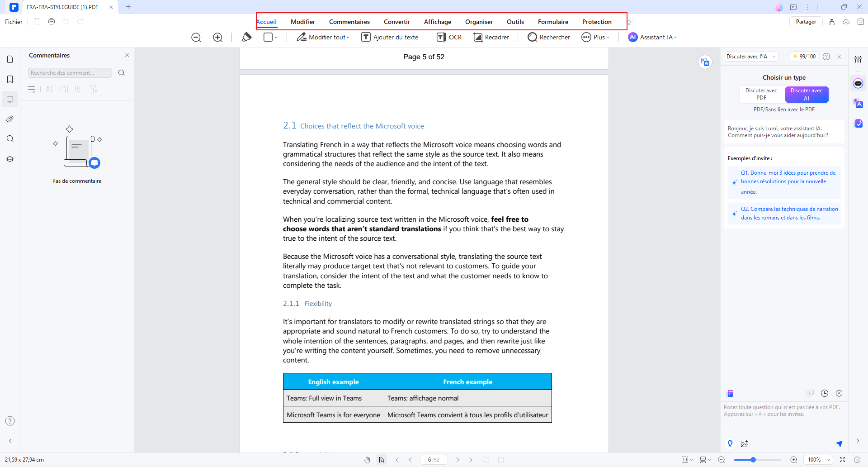Image resolution: width=868 pixels, height=467 pixels.
Task: Select the text selection cursor tool
Action: [x=382, y=460]
